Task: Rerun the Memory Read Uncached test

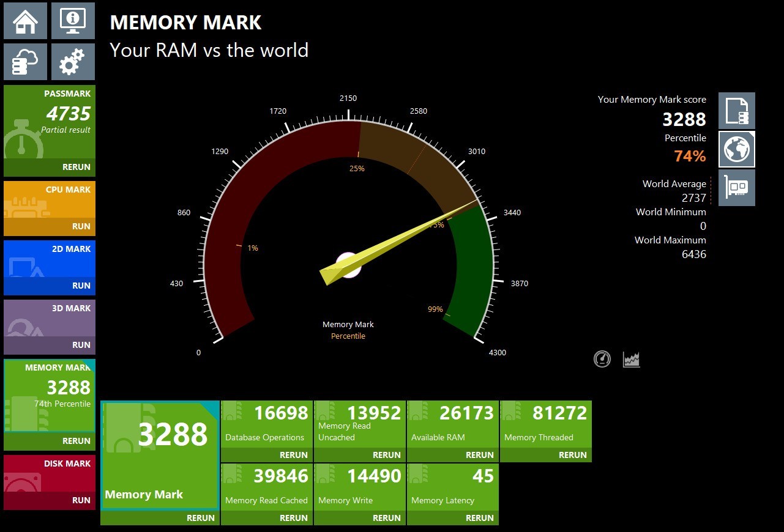Action: click(x=386, y=455)
